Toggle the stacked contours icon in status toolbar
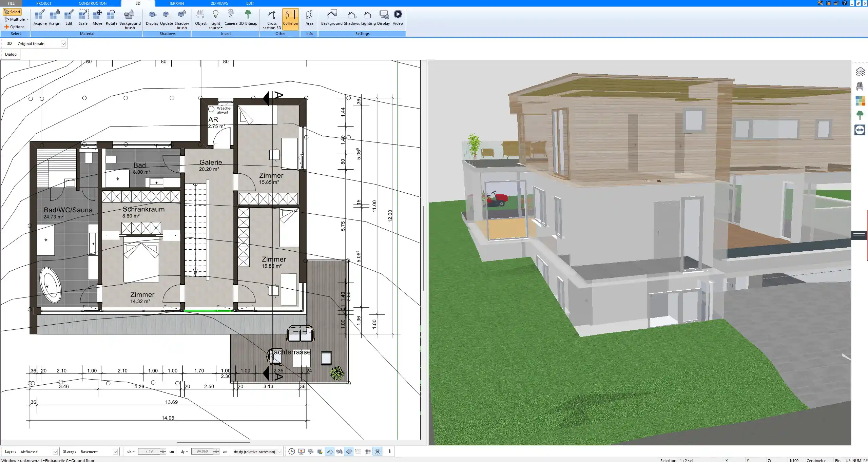The width and height of the screenshot is (868, 462). coord(358,451)
